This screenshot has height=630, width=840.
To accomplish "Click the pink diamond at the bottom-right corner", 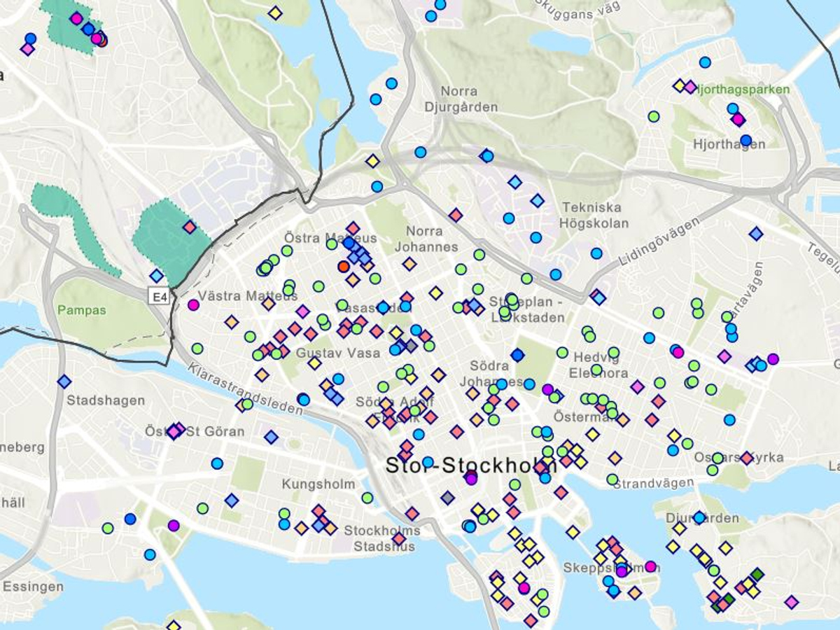I will pyautogui.click(x=792, y=602).
